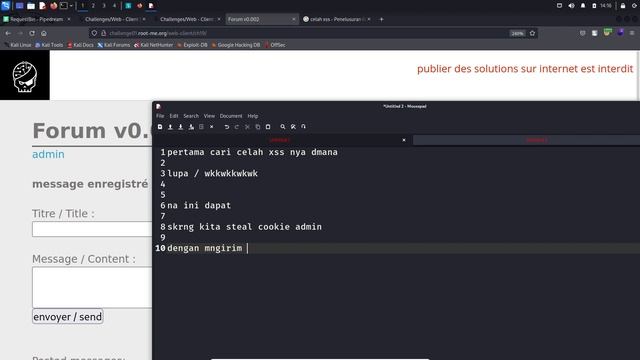Viewport: 640px width, 360px height.
Task: Click line 6 text 'na ini dapat'
Action: 199,205
